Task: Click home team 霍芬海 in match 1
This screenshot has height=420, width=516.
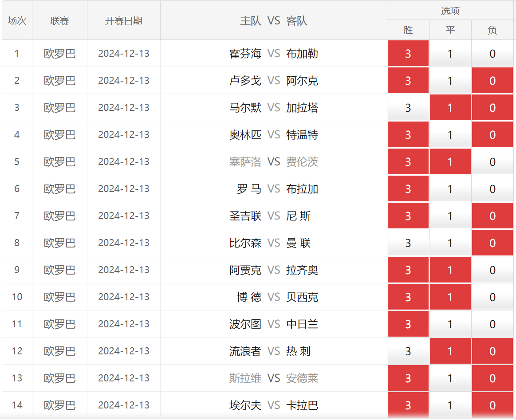Action: (245, 54)
